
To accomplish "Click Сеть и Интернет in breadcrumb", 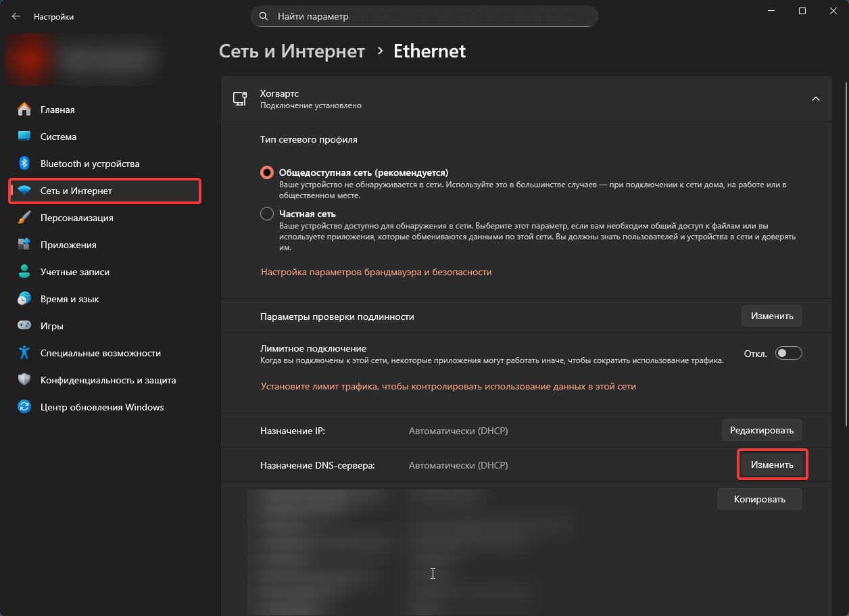I will coord(292,51).
